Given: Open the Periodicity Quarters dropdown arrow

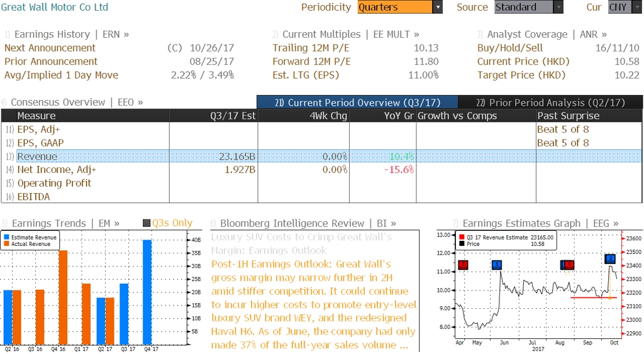Looking at the screenshot, I should pyautogui.click(x=438, y=7).
